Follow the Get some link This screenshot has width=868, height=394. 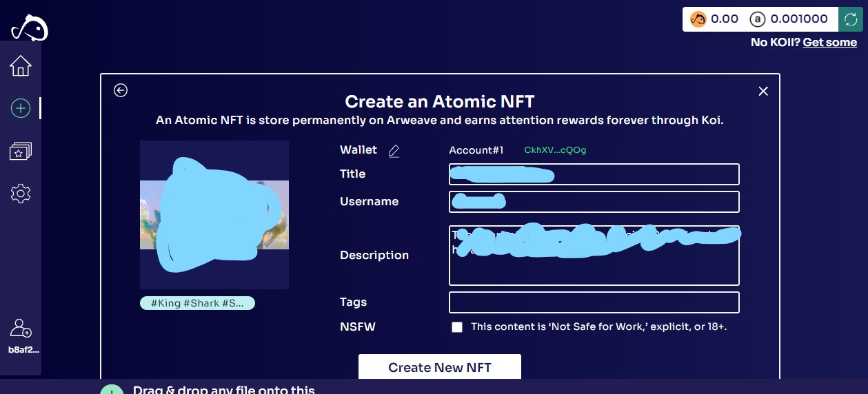pyautogui.click(x=830, y=43)
